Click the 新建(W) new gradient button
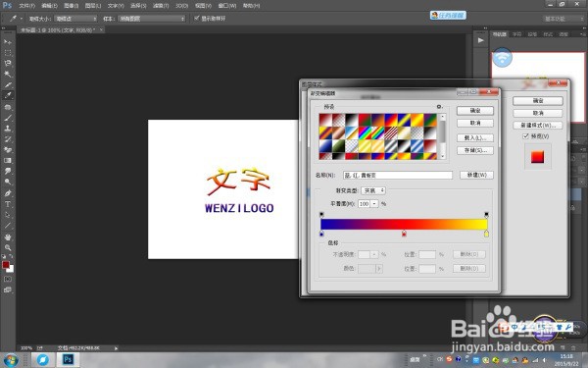The height and width of the screenshot is (368, 588). pyautogui.click(x=476, y=175)
